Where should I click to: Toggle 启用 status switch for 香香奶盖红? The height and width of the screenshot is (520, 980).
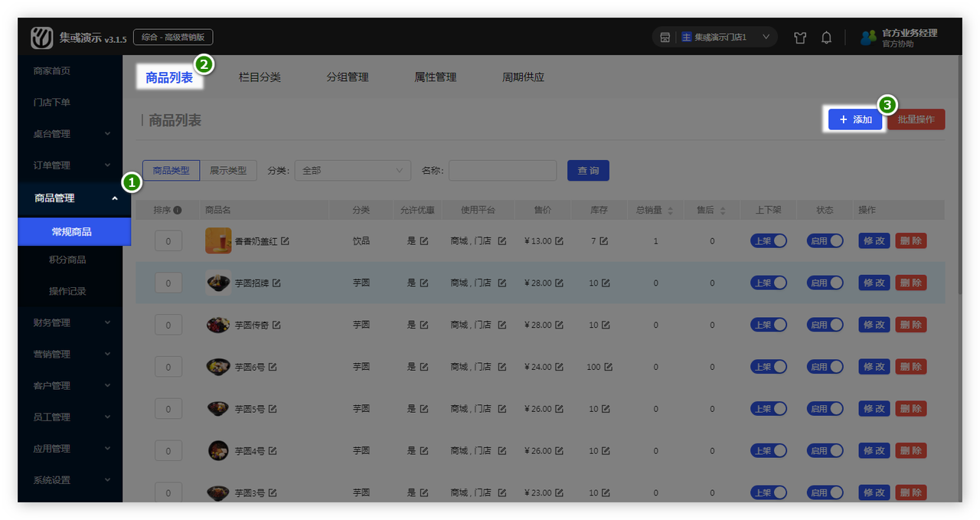(825, 240)
